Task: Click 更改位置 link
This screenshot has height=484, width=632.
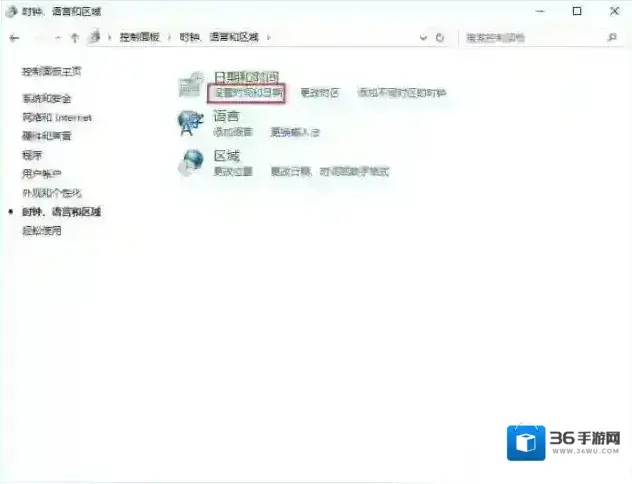Action: coord(233,172)
